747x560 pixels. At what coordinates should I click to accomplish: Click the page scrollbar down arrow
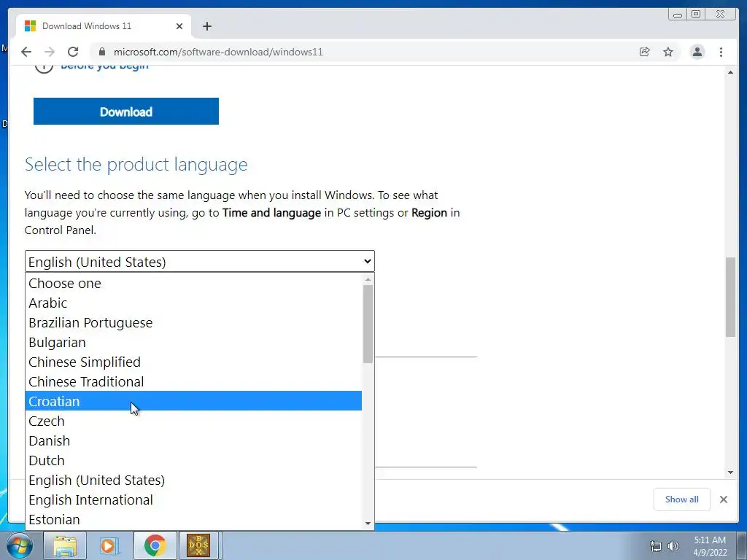[730, 472]
